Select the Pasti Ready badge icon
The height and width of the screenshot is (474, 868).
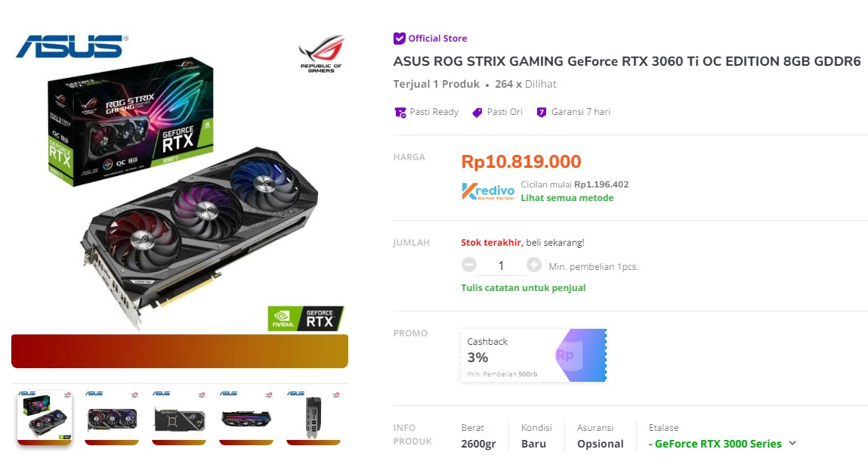(400, 112)
